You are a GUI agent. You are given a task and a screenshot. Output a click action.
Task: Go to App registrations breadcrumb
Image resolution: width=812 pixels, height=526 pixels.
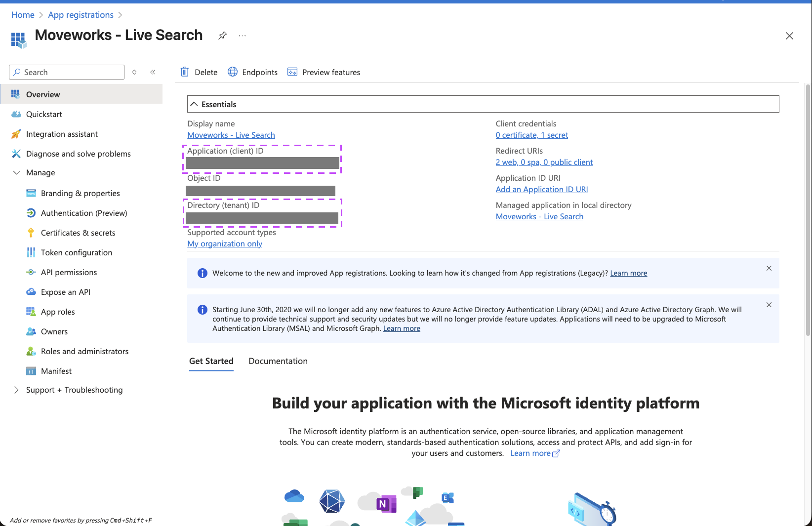(81, 15)
